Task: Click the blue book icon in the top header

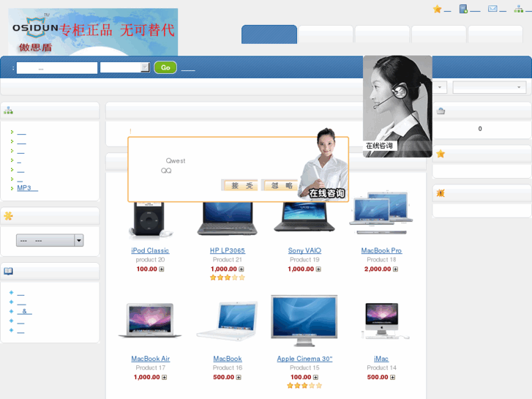Action: [463, 9]
